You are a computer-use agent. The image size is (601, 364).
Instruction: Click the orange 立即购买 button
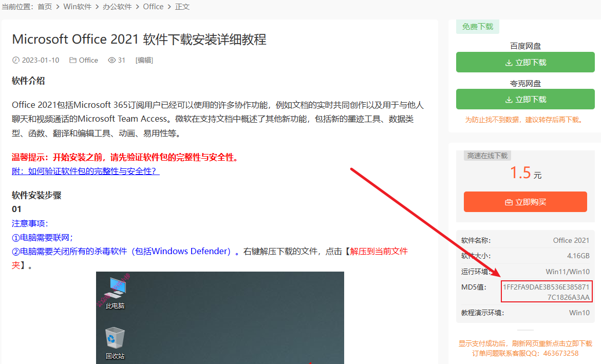point(525,202)
